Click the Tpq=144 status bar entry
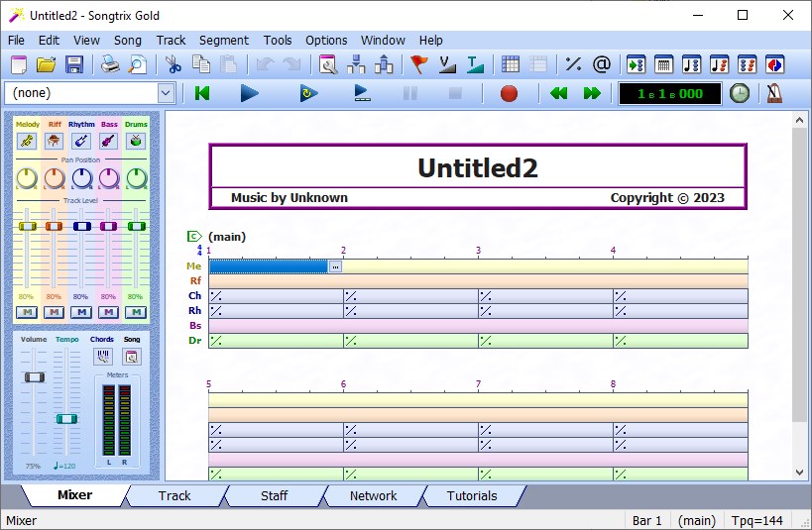812x530 pixels. (756, 521)
